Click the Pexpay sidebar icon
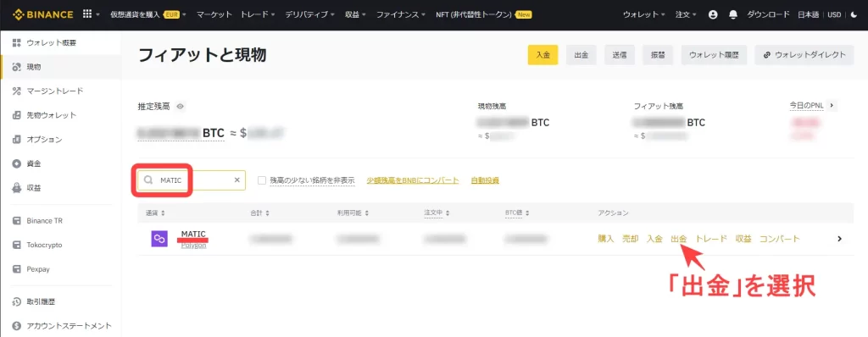 16,269
